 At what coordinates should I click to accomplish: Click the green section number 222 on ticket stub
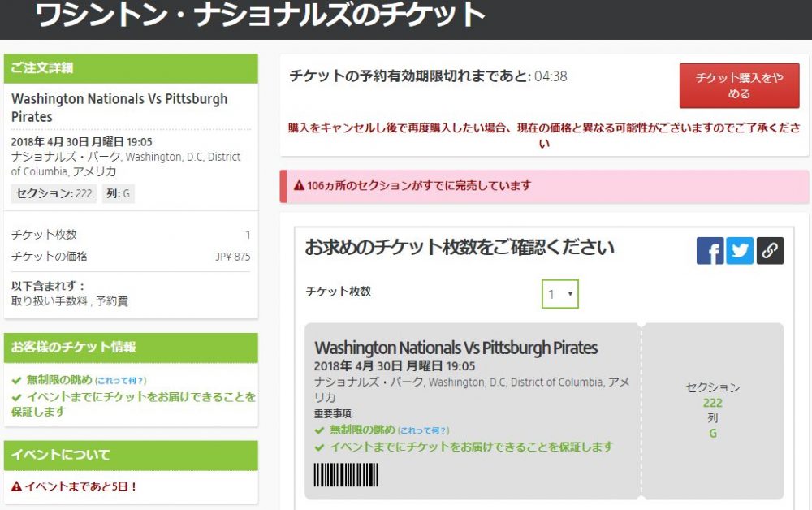click(x=713, y=403)
